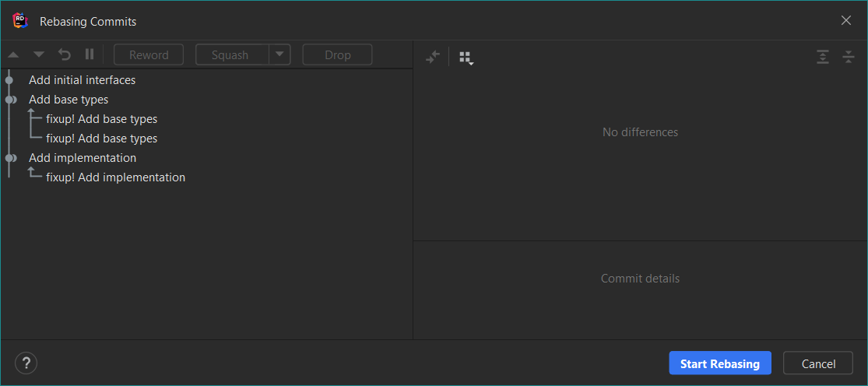Select the first 'fixup! Add base types' row
Viewport: 868px width, 386px height.
(206, 119)
